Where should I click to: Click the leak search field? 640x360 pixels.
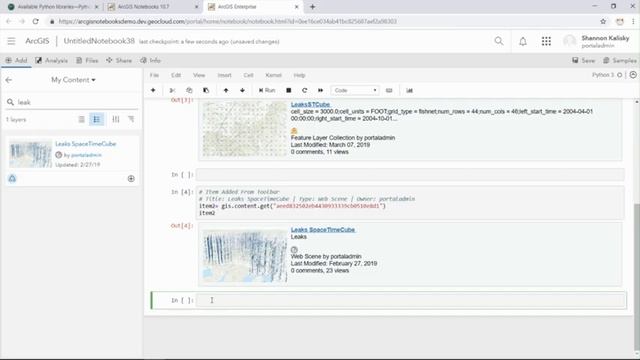tap(72, 102)
